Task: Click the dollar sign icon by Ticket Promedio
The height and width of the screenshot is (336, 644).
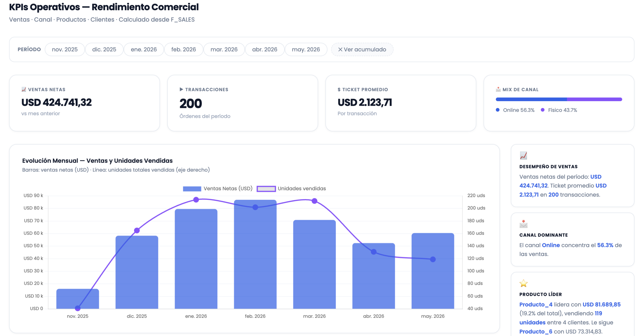Action: click(x=339, y=90)
